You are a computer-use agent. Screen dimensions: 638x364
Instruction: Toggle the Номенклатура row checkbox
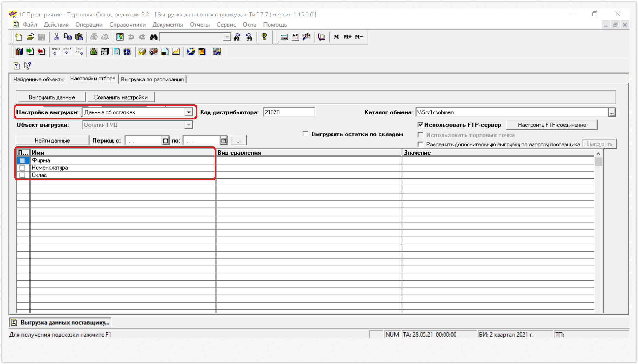click(22, 168)
